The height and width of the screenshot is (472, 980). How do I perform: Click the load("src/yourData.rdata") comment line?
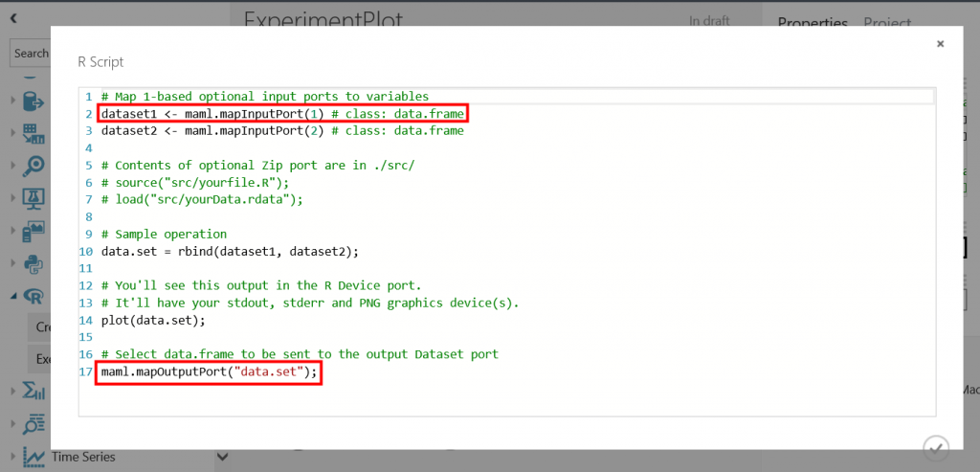pyautogui.click(x=202, y=199)
